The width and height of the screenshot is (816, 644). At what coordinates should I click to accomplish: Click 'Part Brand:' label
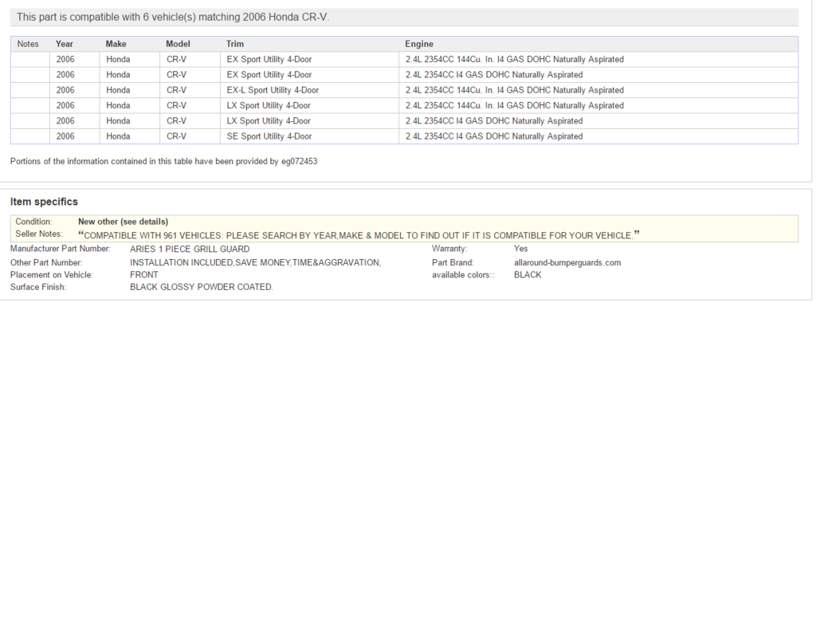click(453, 263)
